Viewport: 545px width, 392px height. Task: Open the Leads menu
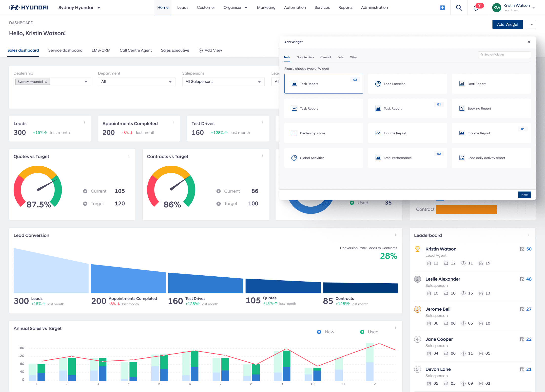[x=183, y=7]
